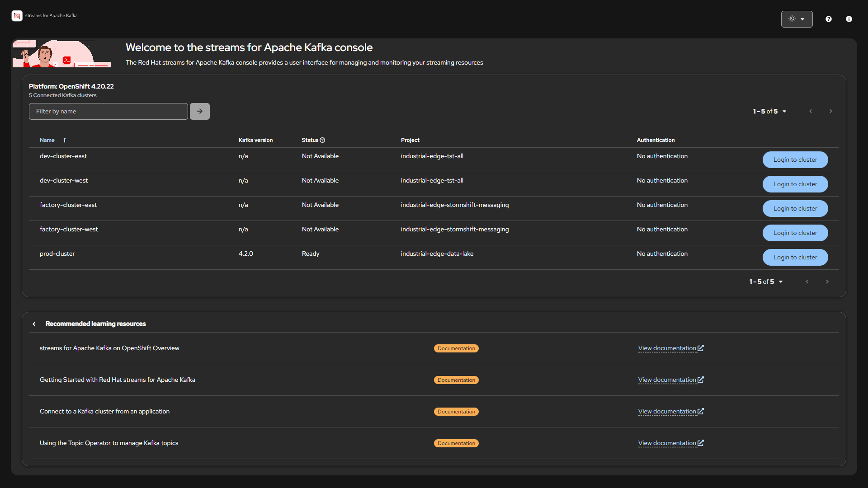Focus the Filter by name field
Screen dimensions: 868x488
108,111
